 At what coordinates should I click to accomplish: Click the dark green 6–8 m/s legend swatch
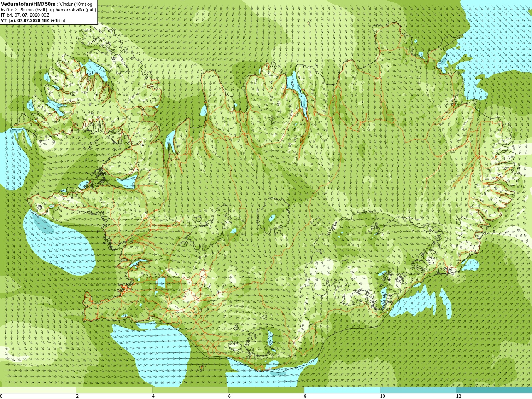[266, 390]
